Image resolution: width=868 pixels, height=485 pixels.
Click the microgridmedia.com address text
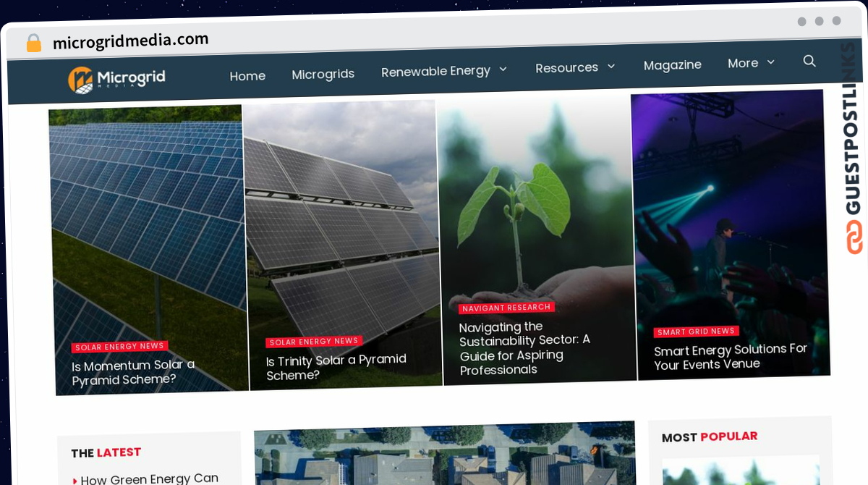(130, 41)
